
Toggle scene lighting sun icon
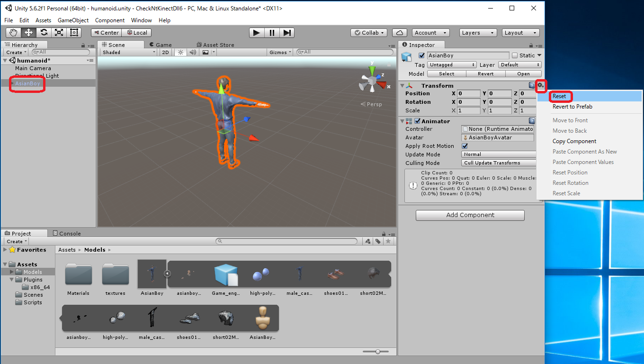point(180,53)
